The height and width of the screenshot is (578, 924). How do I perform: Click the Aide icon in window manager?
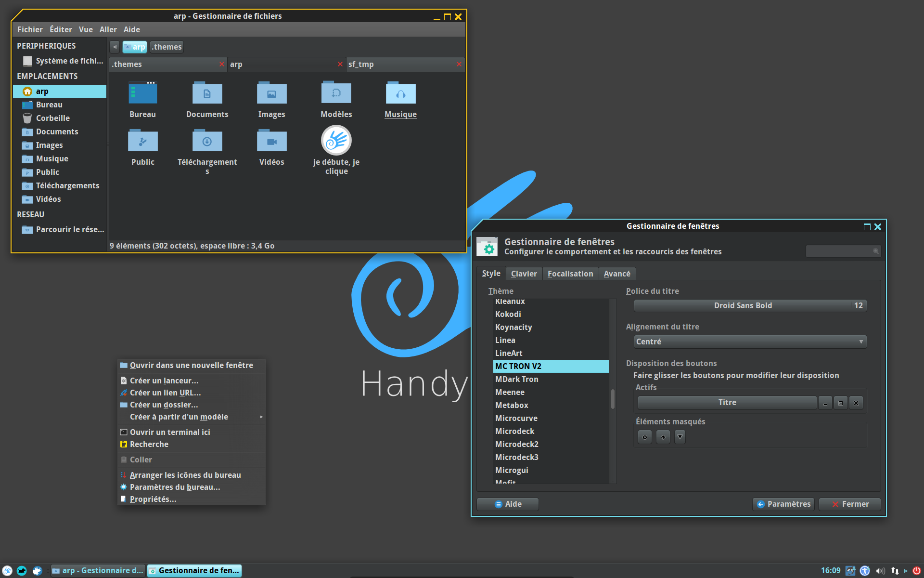click(x=507, y=503)
